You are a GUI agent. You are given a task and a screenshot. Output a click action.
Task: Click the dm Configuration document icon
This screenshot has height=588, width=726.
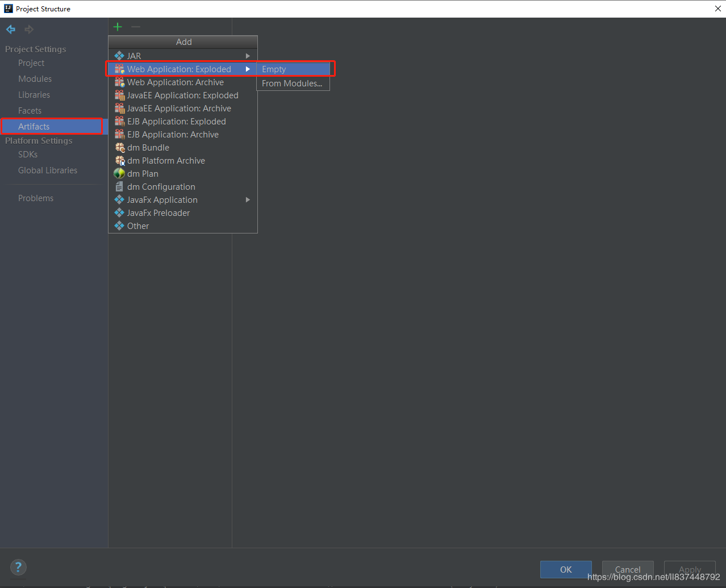119,186
